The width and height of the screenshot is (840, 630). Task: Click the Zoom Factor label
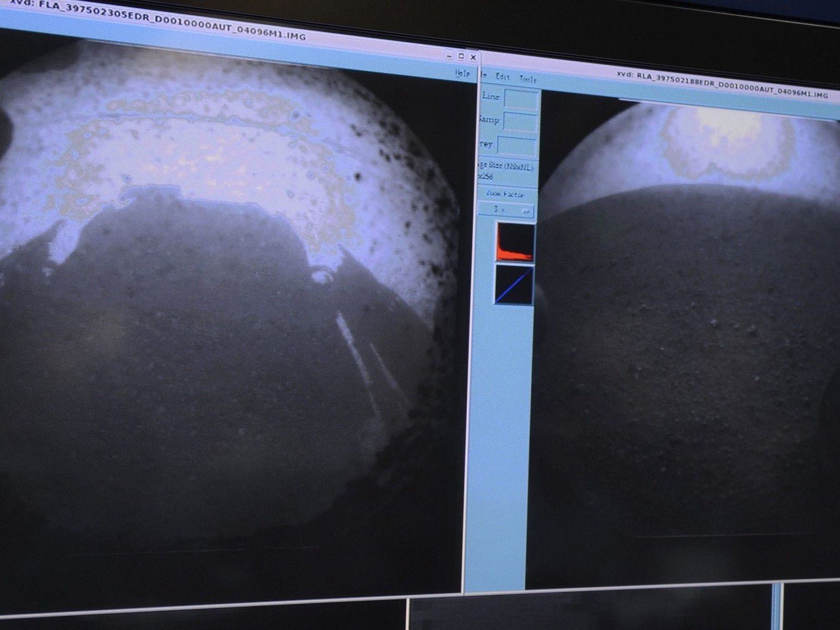click(505, 194)
